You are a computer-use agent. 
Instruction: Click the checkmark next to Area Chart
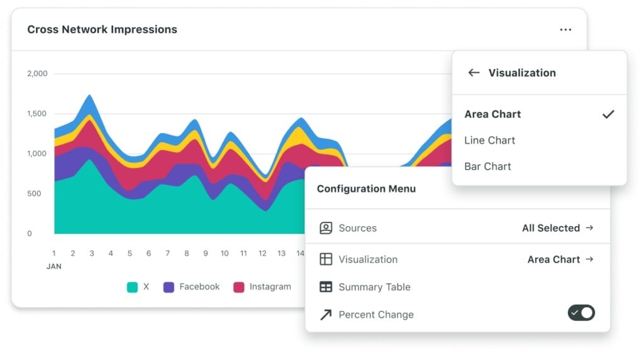[x=608, y=114]
